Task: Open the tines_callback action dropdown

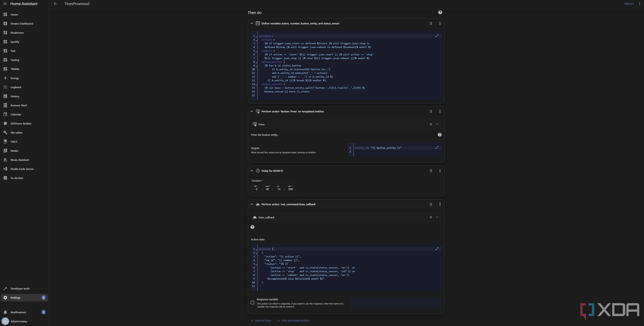Action: [x=437, y=218]
